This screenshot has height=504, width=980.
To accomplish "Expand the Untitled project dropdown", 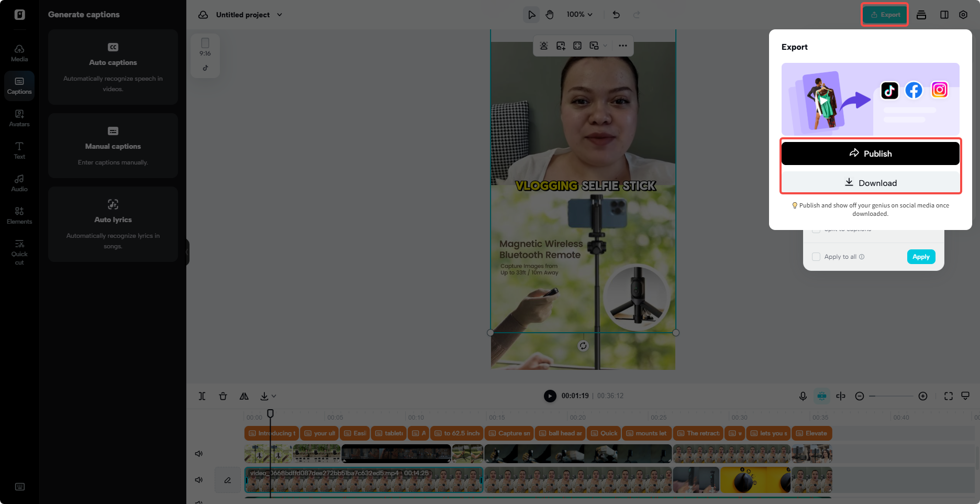I will 280,14.
